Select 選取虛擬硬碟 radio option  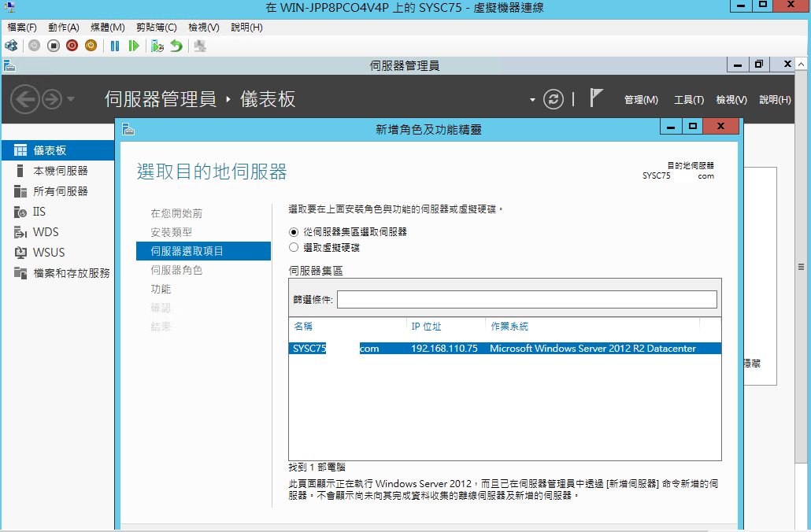point(294,248)
